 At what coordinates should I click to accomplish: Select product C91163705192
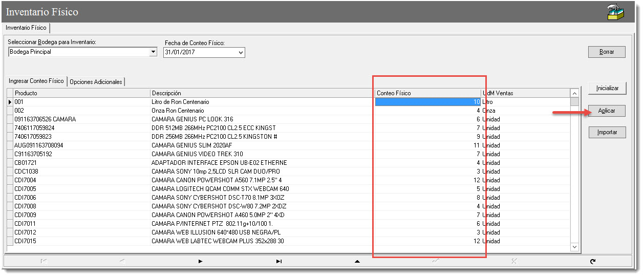(33, 154)
